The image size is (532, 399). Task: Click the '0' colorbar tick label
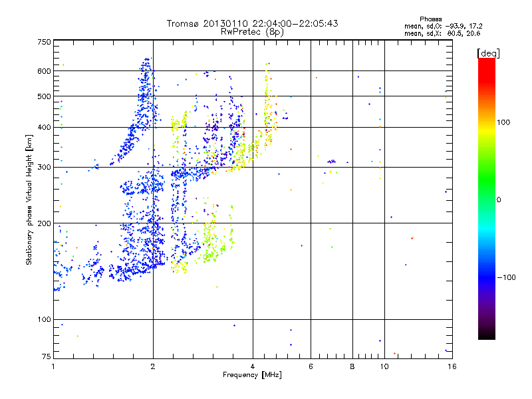point(499,200)
